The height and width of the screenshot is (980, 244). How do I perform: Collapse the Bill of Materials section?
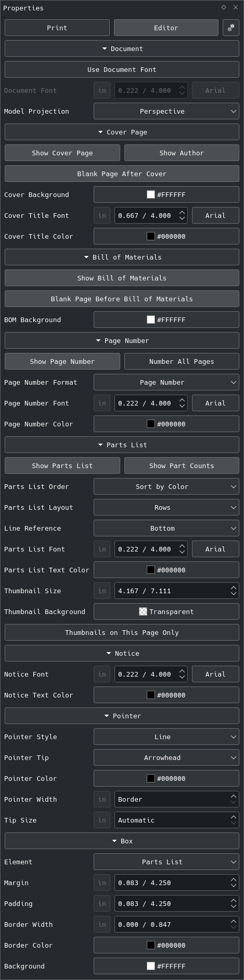[x=122, y=257]
